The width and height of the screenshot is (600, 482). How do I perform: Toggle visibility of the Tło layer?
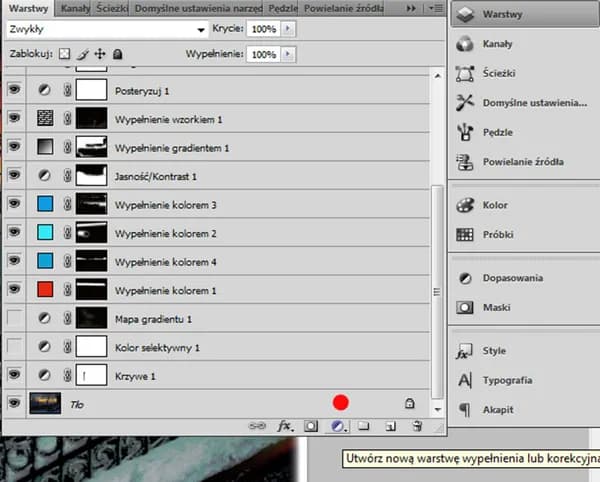point(14,403)
